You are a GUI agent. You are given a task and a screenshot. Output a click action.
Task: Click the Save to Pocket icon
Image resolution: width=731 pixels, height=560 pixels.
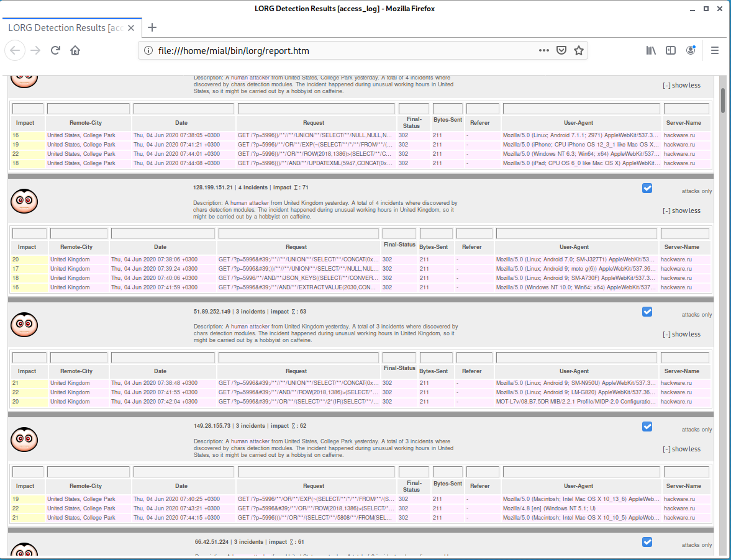[561, 50]
